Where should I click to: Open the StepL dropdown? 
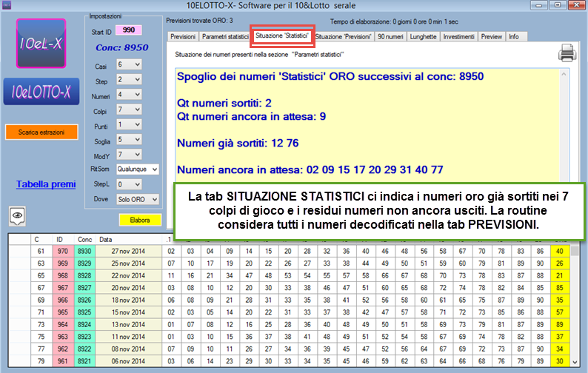click(x=129, y=184)
